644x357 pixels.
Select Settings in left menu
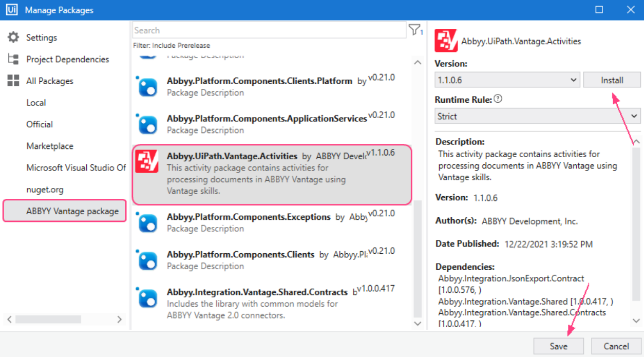point(42,37)
